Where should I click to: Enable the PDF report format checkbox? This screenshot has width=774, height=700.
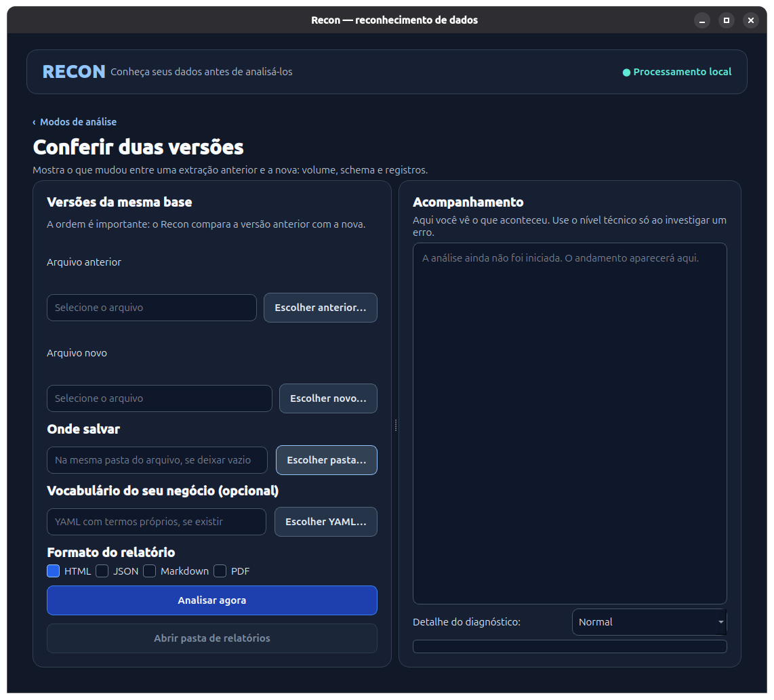click(220, 571)
